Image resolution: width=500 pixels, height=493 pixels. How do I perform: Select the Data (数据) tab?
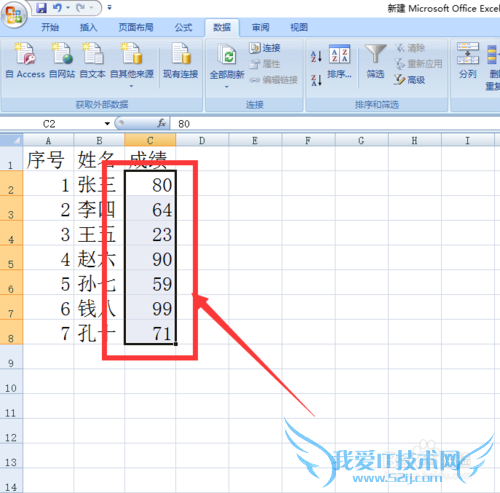[222, 27]
